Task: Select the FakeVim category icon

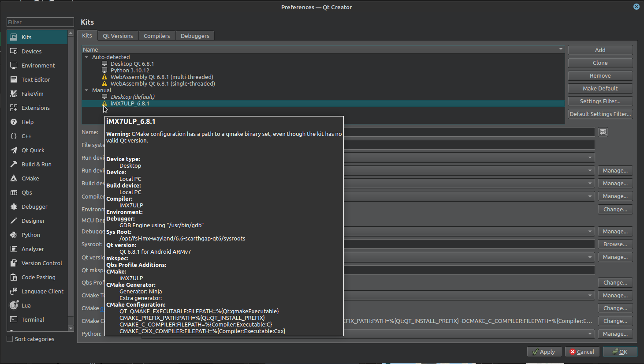Action: pos(14,94)
